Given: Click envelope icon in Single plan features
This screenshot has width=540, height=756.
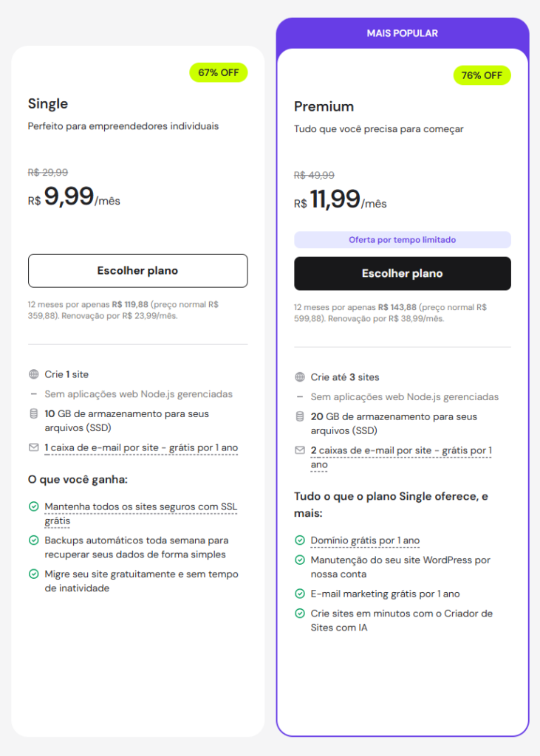Looking at the screenshot, I should tap(33, 447).
